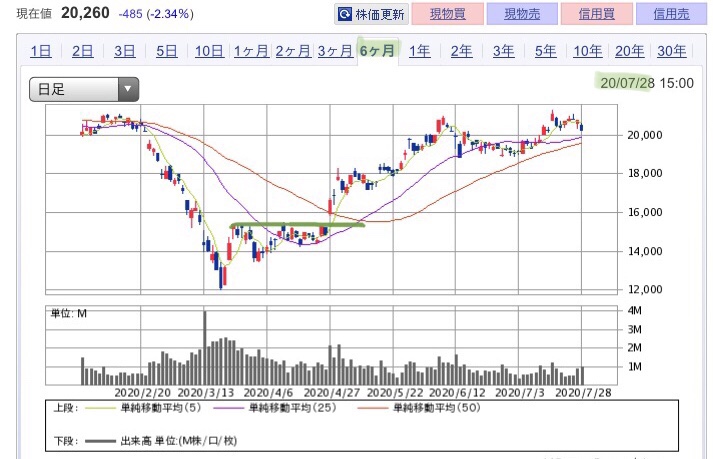Open the 信用買 order button
Viewport: 713px width, 459px height.
click(x=597, y=14)
